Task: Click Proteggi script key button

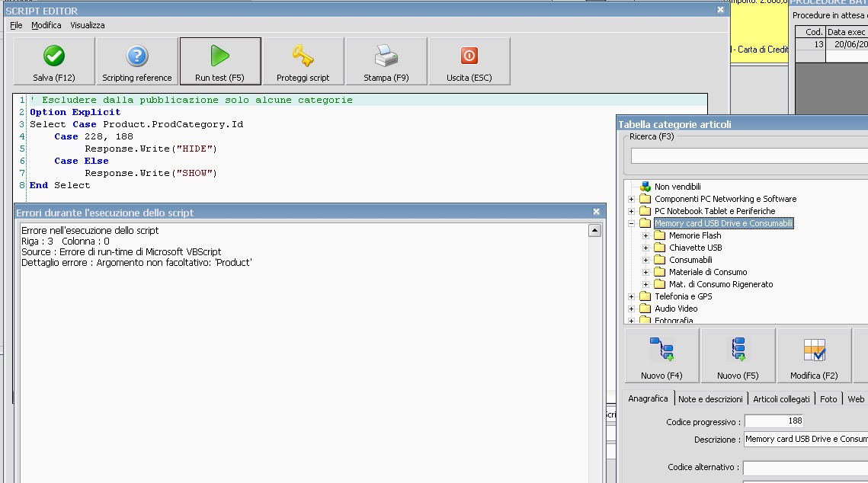Action: (x=303, y=62)
